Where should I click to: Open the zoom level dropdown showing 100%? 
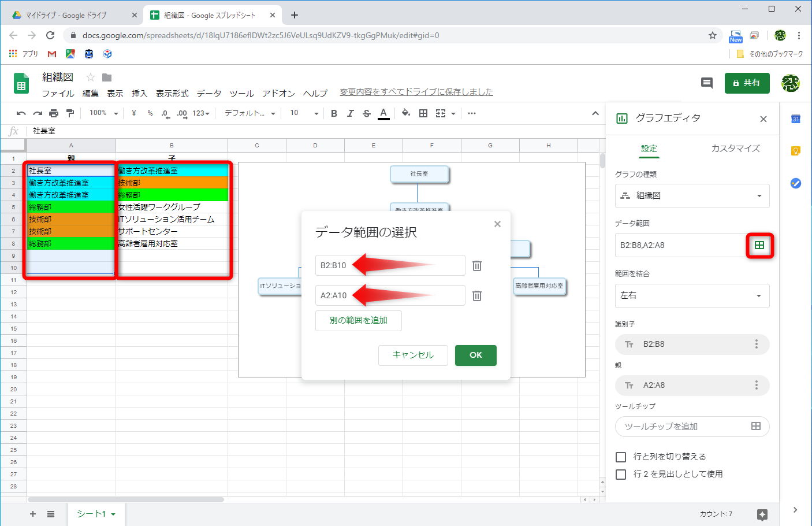click(x=103, y=113)
